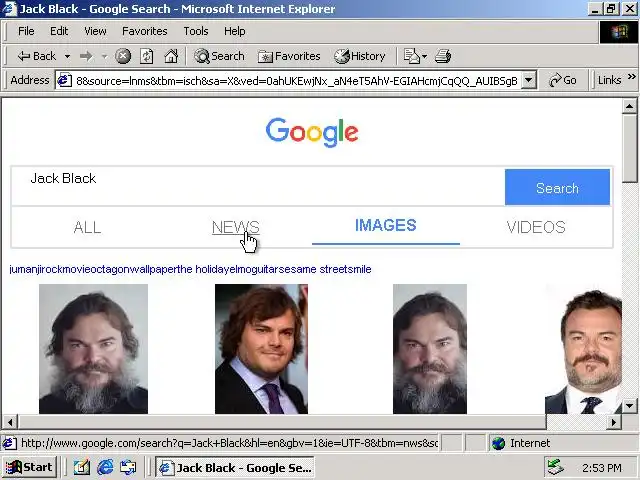This screenshot has width=640, height=480.
Task: Open the Back history dropdown arrow
Action: click(x=67, y=56)
